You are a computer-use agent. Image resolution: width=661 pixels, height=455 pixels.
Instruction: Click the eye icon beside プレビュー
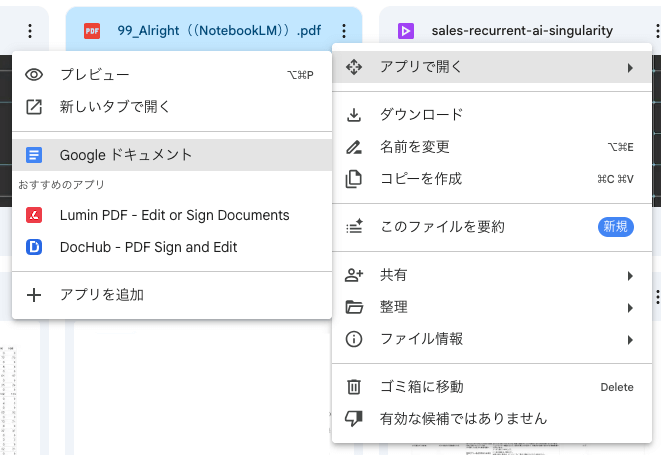(x=34, y=75)
